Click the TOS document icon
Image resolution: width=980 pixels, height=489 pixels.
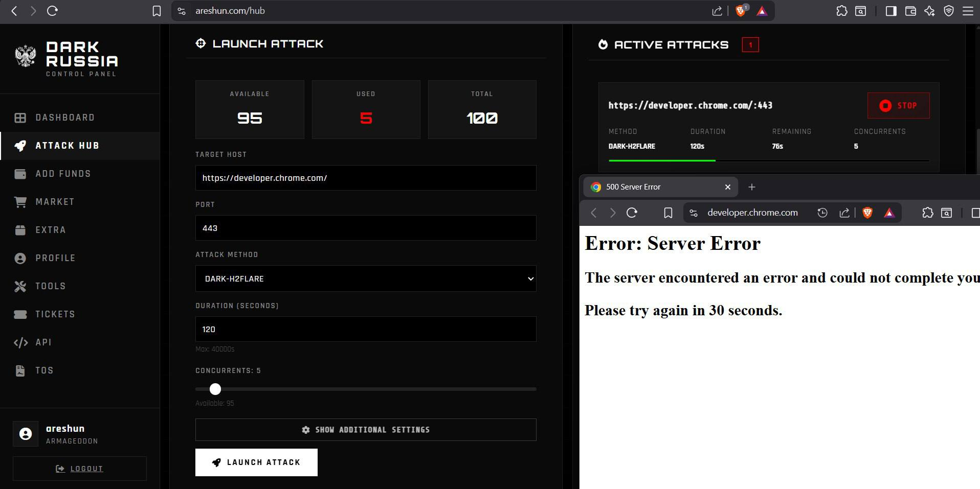(x=20, y=370)
